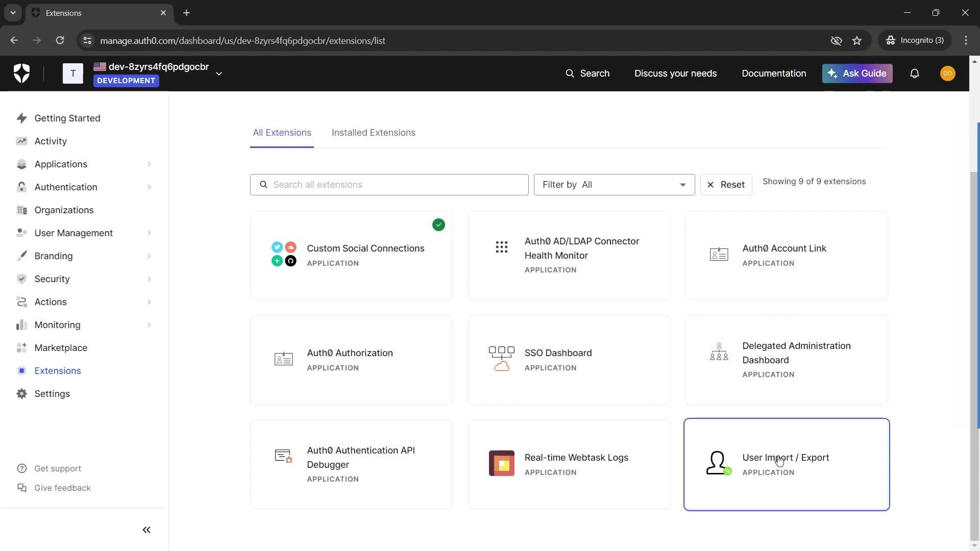Viewport: 980px width, 551px height.
Task: Click the Auth0 shield logo
Action: pos(21,73)
